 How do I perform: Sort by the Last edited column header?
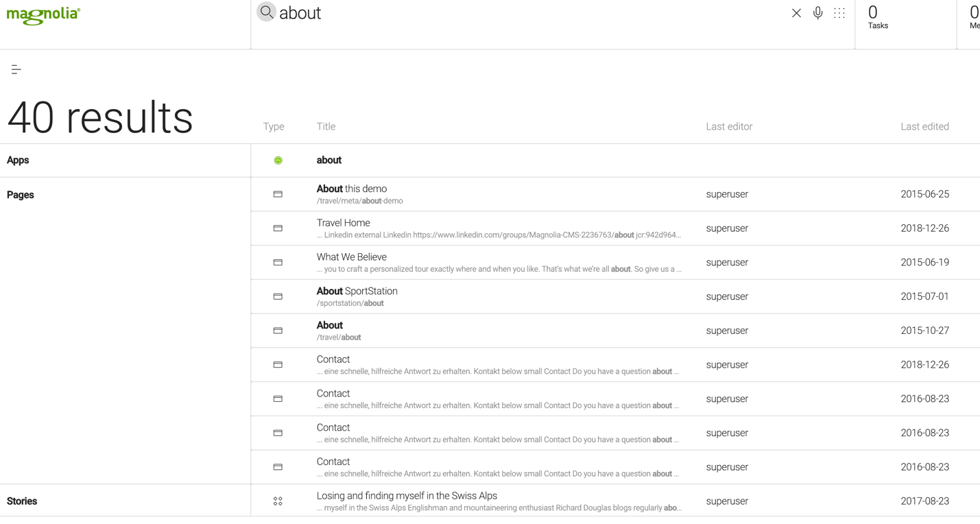[x=924, y=127]
